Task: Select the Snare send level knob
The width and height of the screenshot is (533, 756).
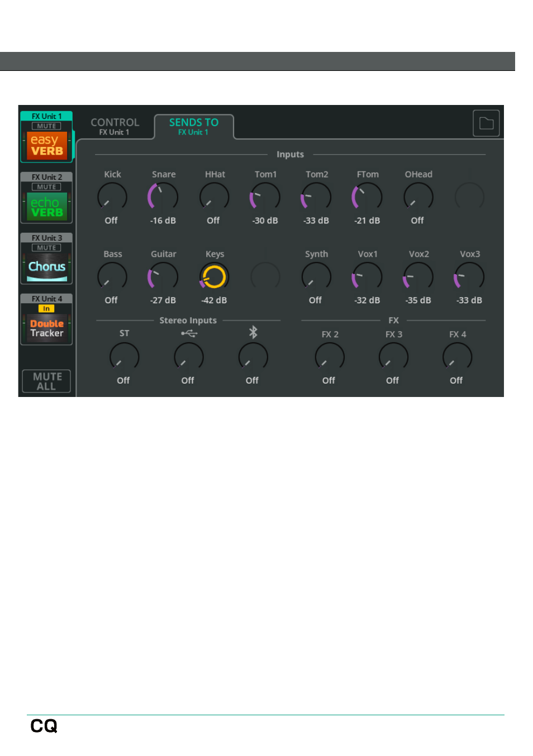Action: 163,197
